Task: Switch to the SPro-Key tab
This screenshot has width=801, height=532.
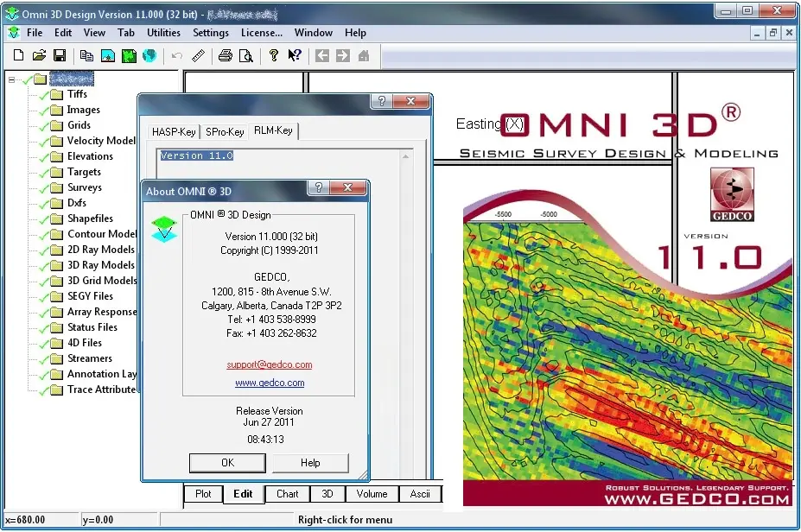Action: (x=225, y=132)
